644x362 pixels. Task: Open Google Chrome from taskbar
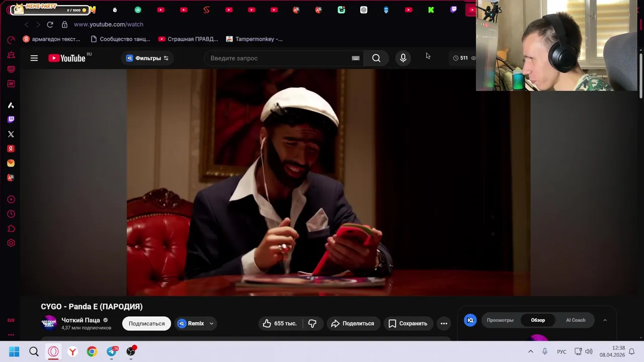92,351
